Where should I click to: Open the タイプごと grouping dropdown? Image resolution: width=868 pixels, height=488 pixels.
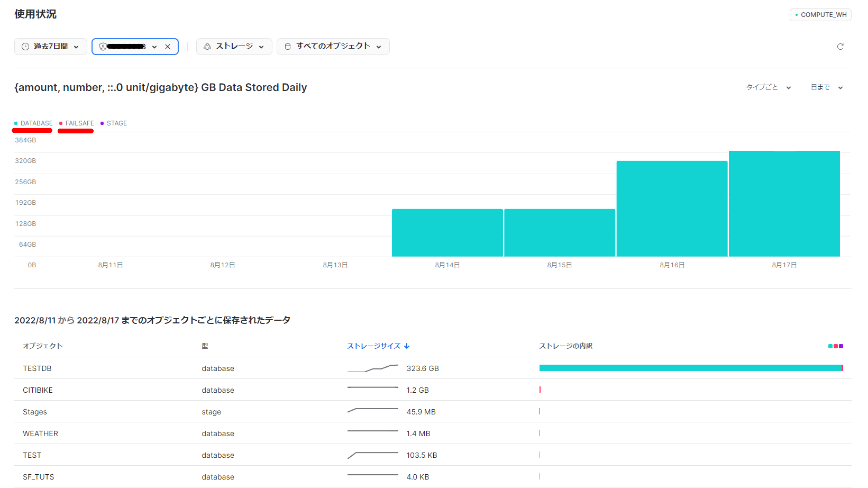coord(769,87)
